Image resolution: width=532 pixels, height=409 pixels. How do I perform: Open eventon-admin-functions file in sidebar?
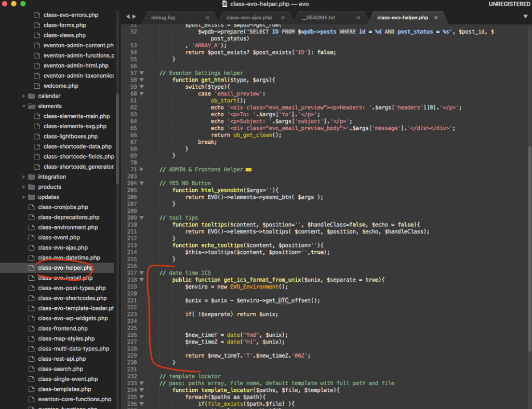(79, 56)
